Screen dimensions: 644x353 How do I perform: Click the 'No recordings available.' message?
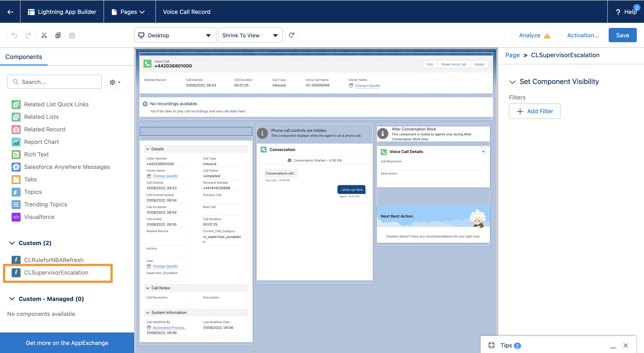click(174, 103)
